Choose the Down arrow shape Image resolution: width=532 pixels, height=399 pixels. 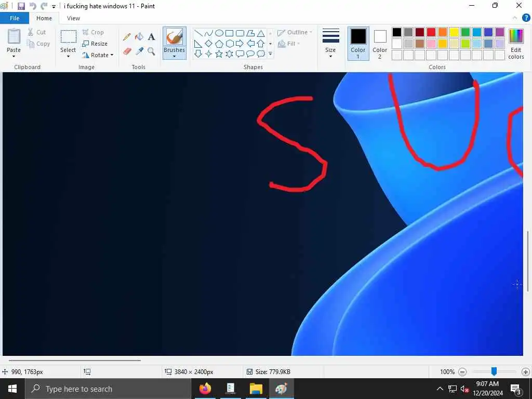point(198,54)
